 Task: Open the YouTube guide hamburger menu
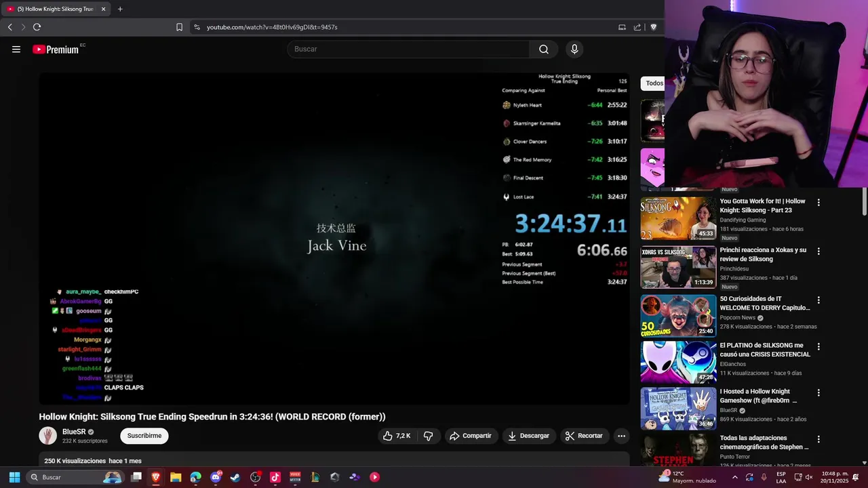click(16, 49)
